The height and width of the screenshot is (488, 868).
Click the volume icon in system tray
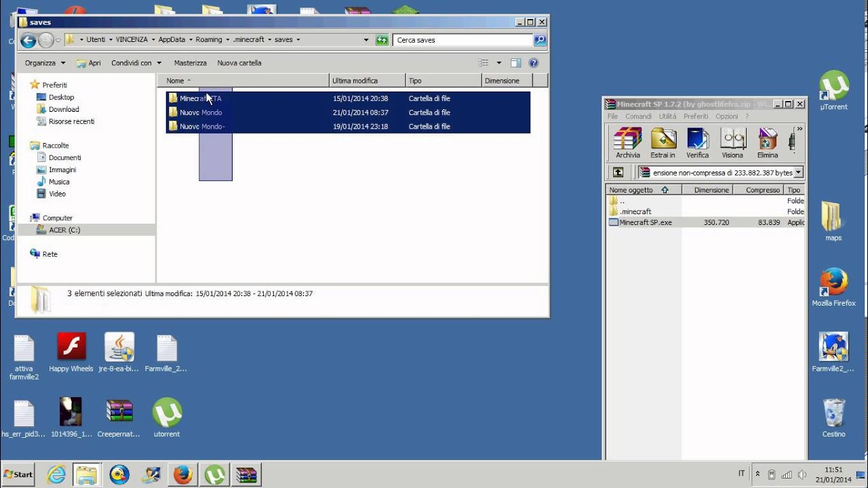click(802, 474)
